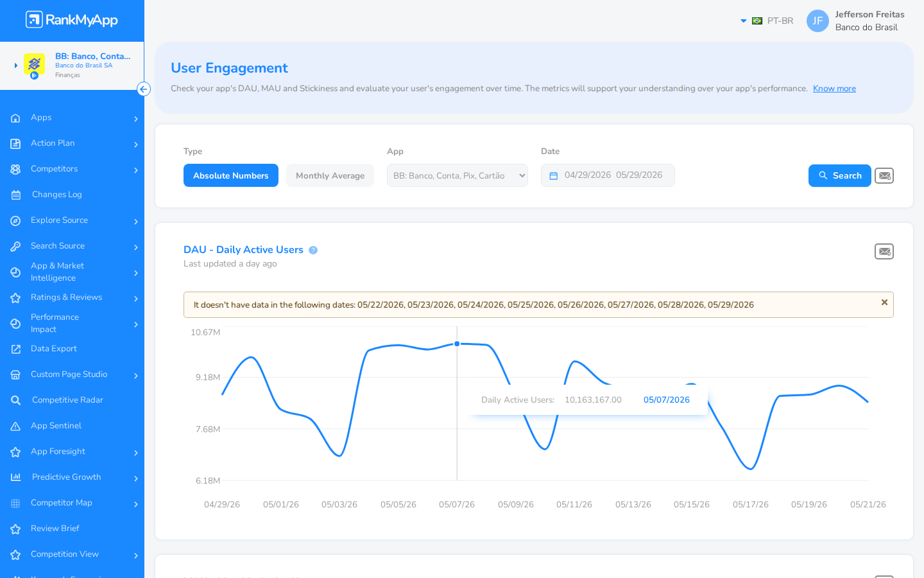Click the Data Export icon
The image size is (924, 578).
[15, 349]
